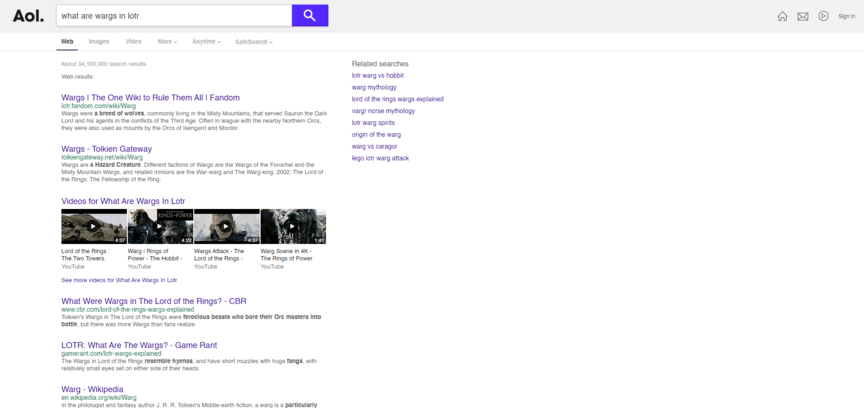This screenshot has height=408, width=864.
Task: Open the mail envelope icon
Action: pos(803,17)
